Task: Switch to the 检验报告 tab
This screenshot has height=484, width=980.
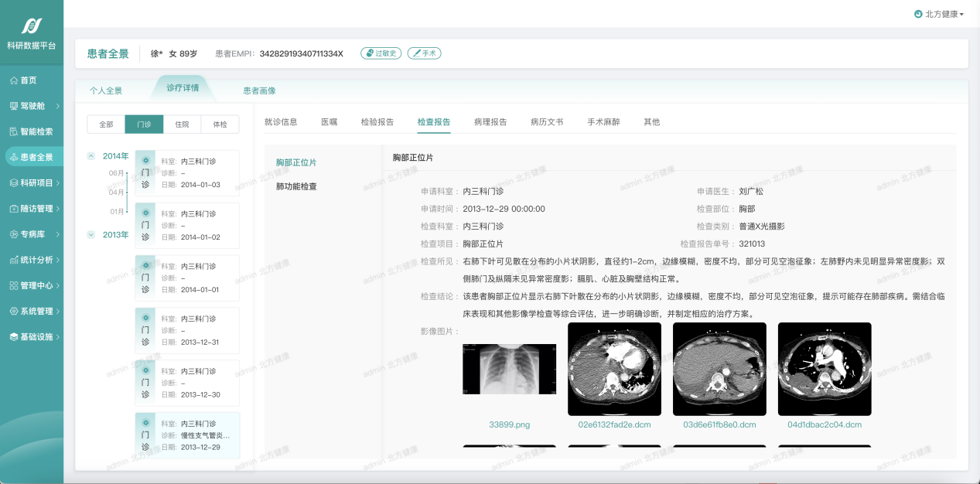Action: click(x=377, y=122)
